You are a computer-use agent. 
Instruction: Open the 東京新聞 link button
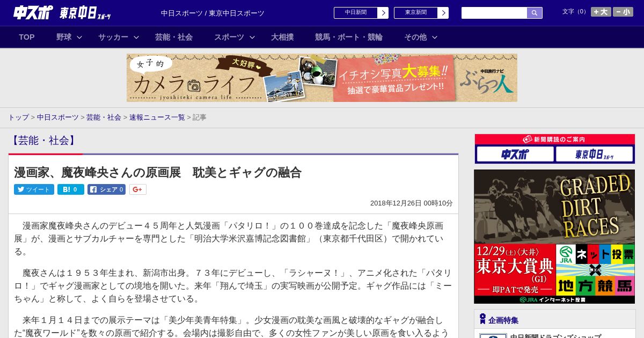[x=416, y=13]
